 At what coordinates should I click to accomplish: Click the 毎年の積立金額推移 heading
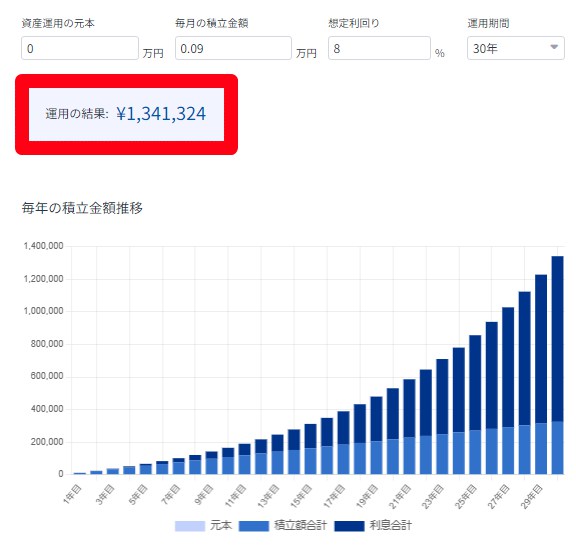click(82, 208)
